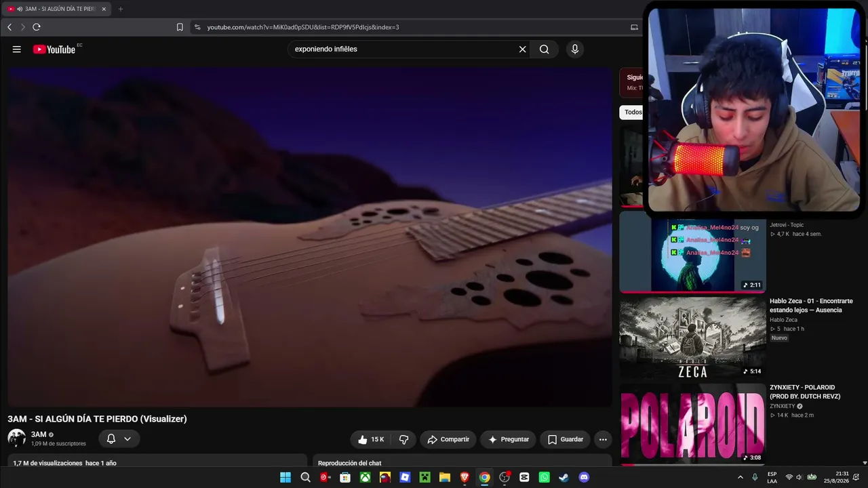Click the Preguntar button
Image resolution: width=868 pixels, height=488 pixels.
pyautogui.click(x=508, y=439)
